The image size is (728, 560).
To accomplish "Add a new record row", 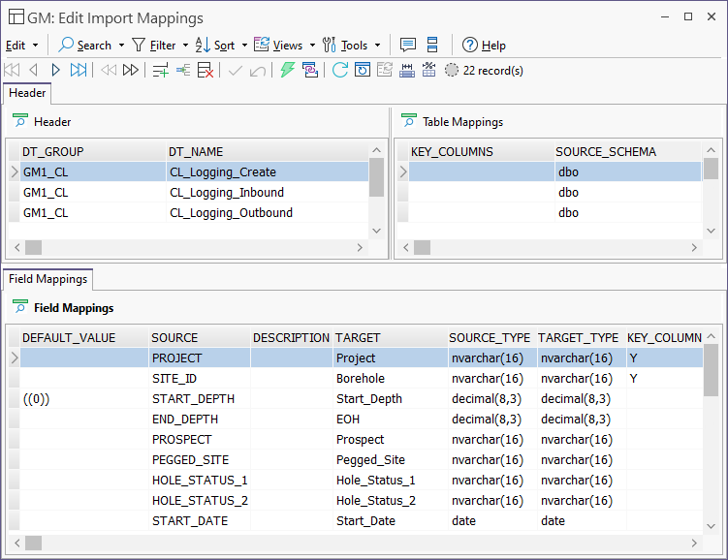I will 161,71.
